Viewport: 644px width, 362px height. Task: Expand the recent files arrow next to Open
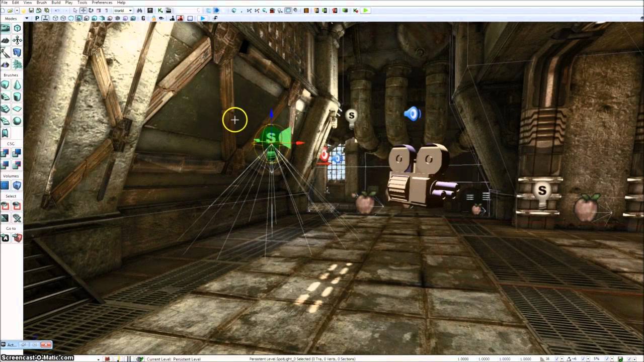17,10
